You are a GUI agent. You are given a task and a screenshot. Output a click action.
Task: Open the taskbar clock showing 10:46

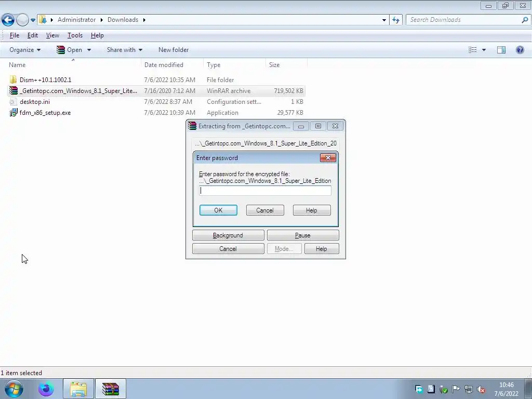(506, 389)
